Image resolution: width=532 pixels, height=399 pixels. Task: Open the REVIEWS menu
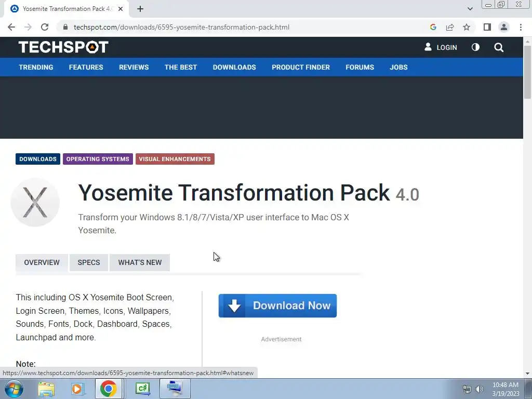[x=134, y=67]
